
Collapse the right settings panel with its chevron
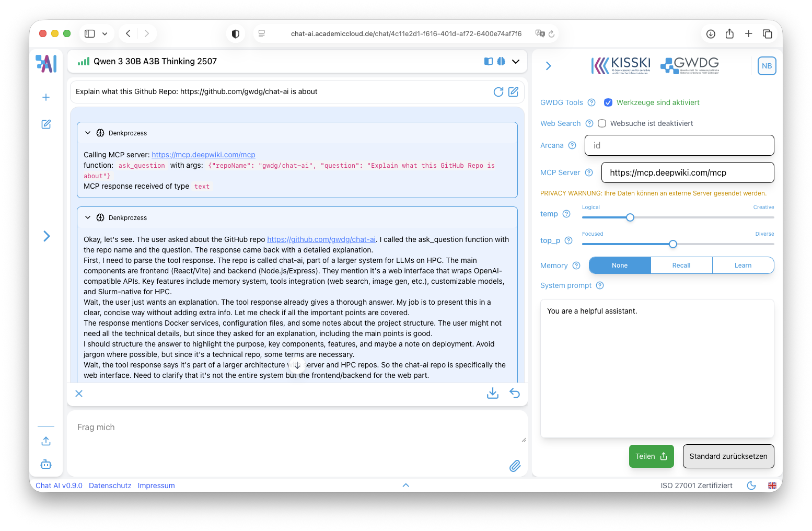click(548, 66)
